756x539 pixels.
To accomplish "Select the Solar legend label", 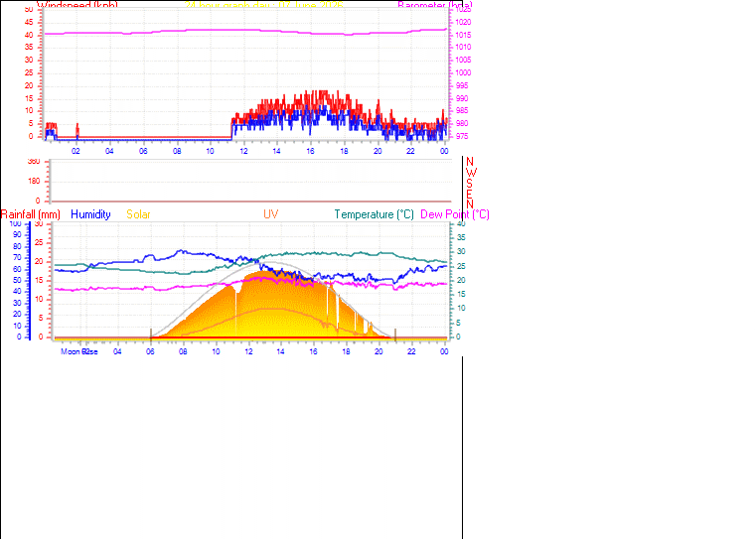I will [x=138, y=214].
